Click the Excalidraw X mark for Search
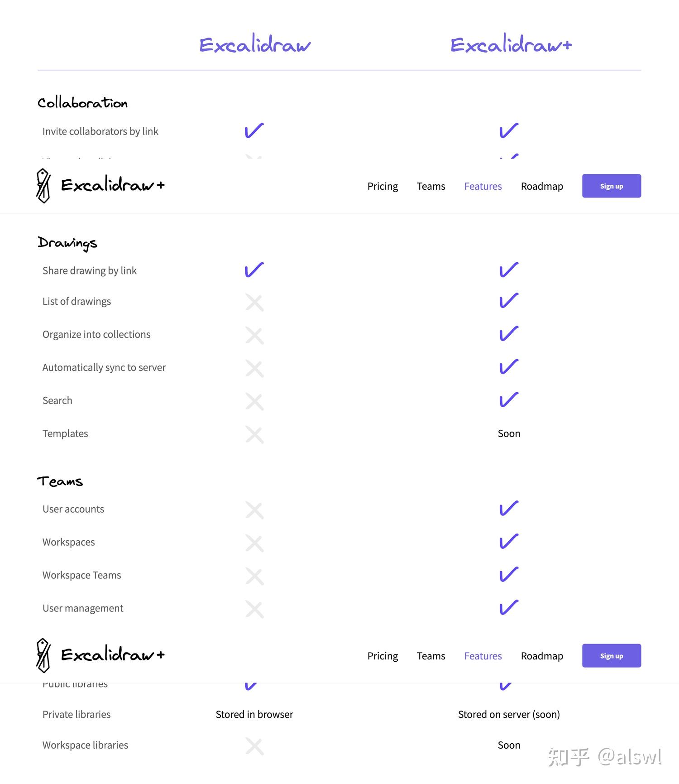Screen dimensions: 679x784 [254, 401]
